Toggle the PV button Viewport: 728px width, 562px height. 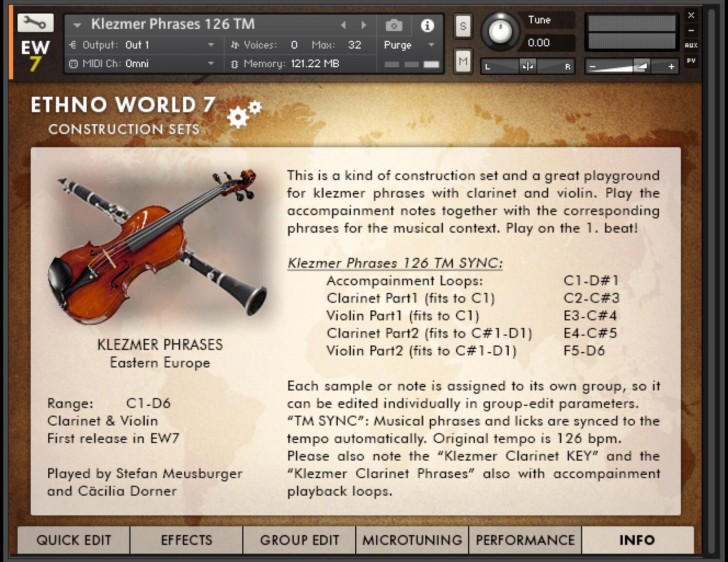coord(691,61)
